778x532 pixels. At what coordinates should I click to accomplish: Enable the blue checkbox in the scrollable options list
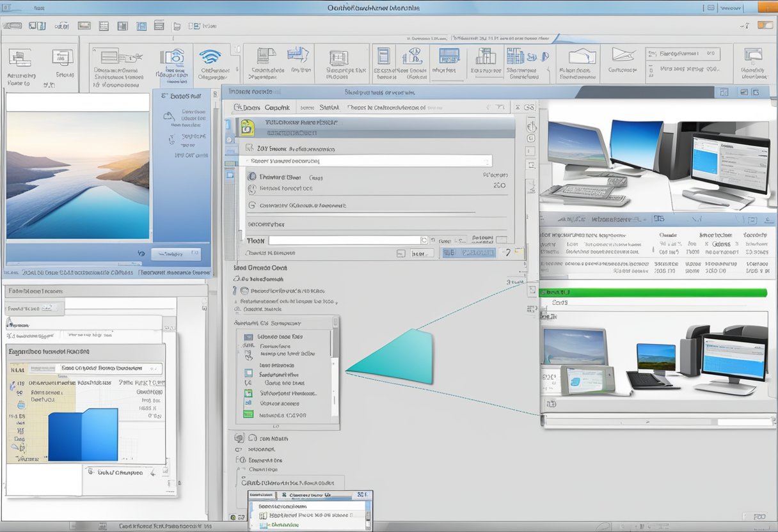248,372
